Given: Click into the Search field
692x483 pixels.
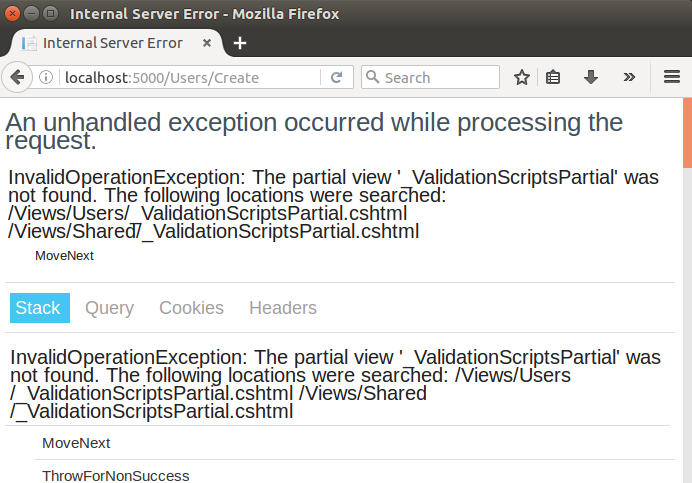Looking at the screenshot, I should point(438,77).
